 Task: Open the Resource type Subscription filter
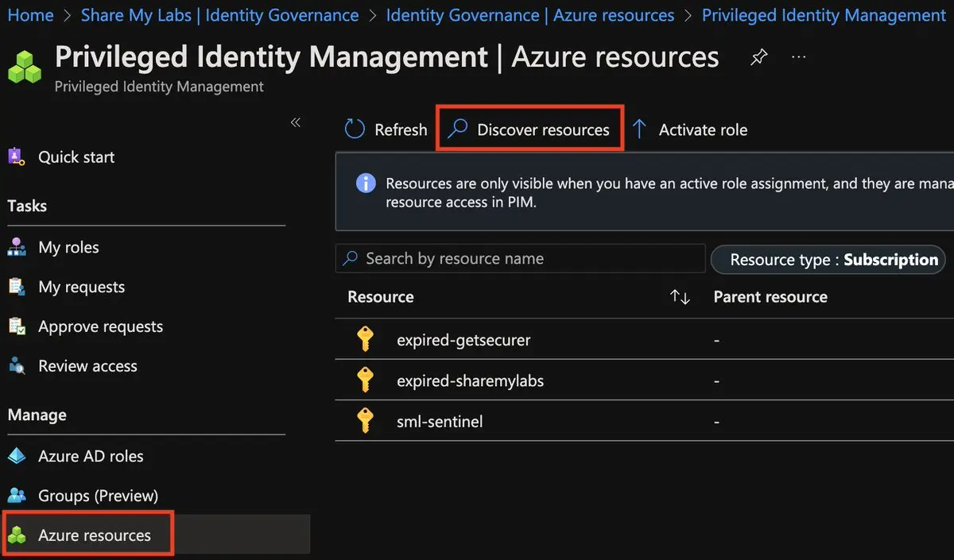(828, 260)
